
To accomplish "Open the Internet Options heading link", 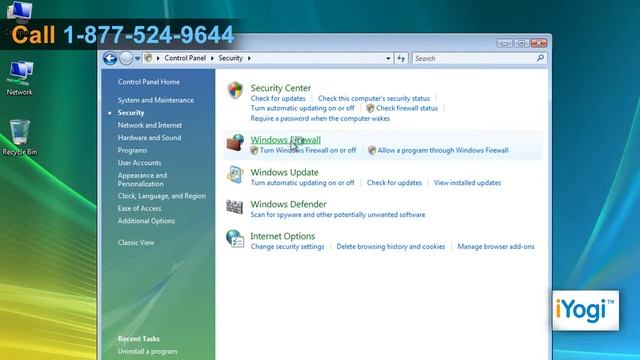I will click(x=282, y=236).
